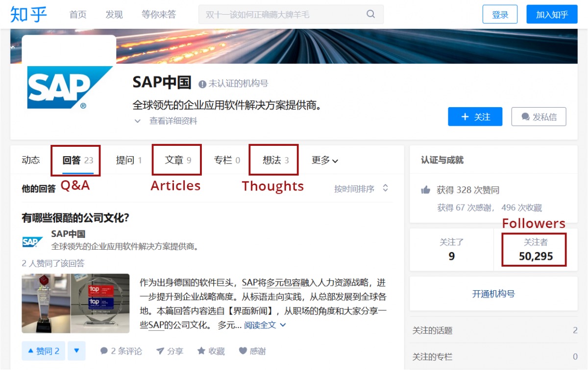
Task: Go to 首页 home in navigation
Action: point(78,14)
